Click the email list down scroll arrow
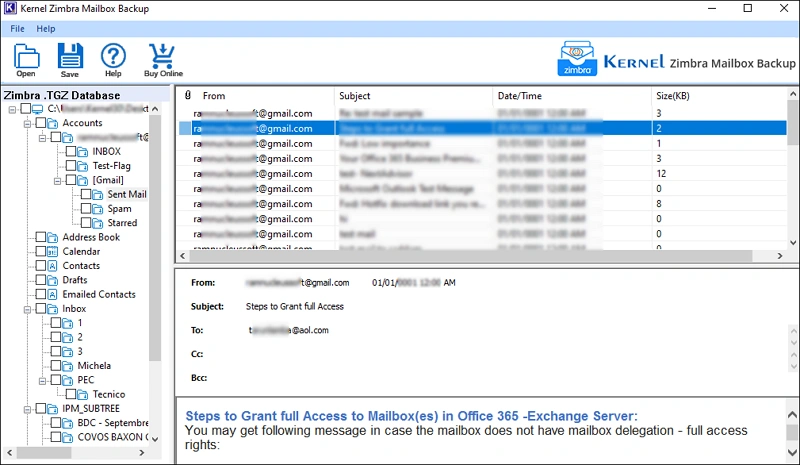 (x=792, y=242)
